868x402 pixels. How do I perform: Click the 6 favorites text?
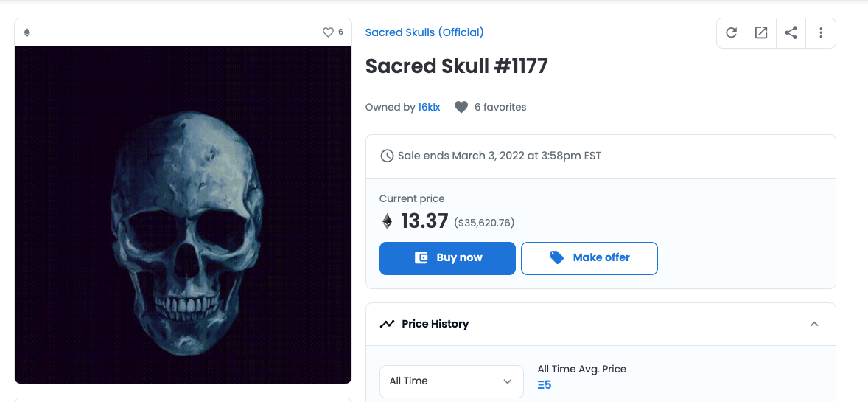click(500, 107)
